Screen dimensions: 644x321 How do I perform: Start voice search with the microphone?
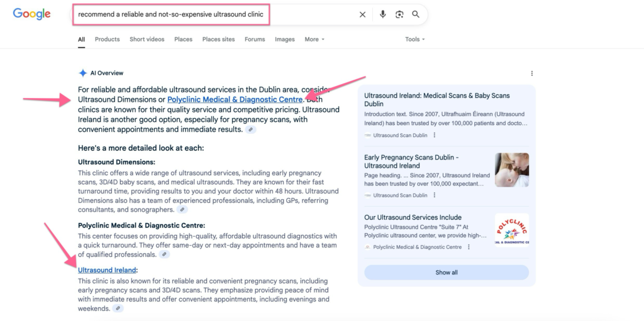click(x=383, y=14)
